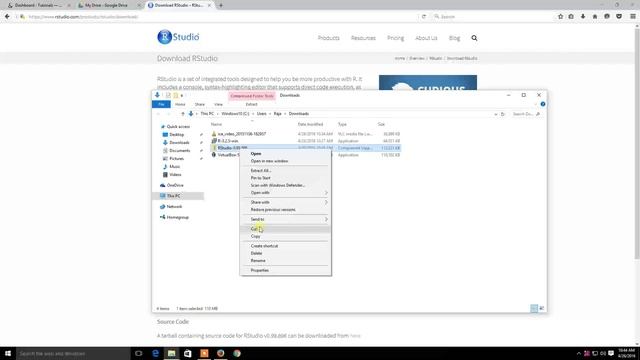
Task: Open the Blog link
Action: click(454, 38)
